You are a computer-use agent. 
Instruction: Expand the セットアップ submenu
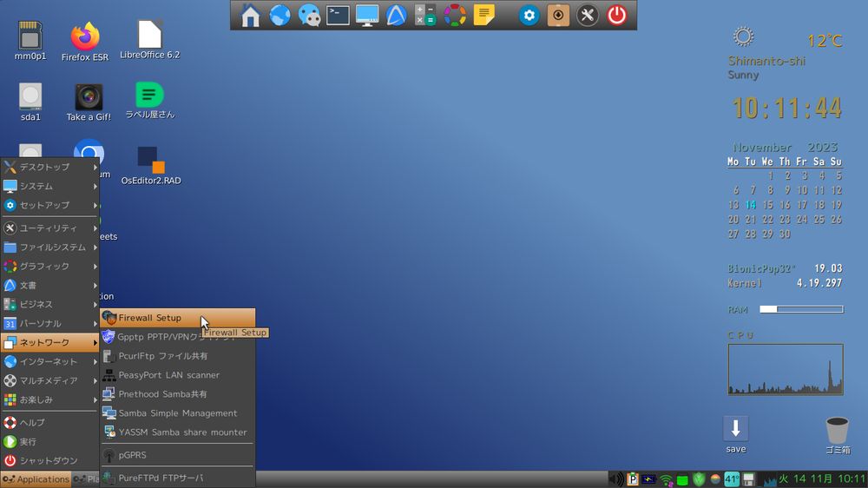tap(49, 205)
